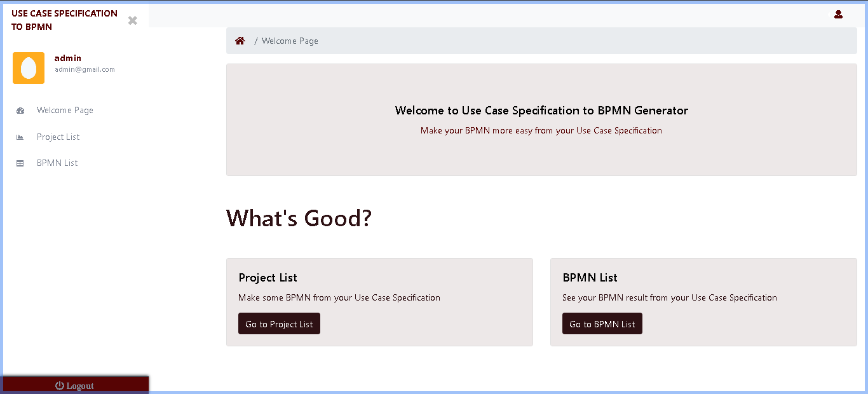868x394 pixels.
Task: Select Welcome Page in the sidebar menu
Action: pyautogui.click(x=65, y=110)
